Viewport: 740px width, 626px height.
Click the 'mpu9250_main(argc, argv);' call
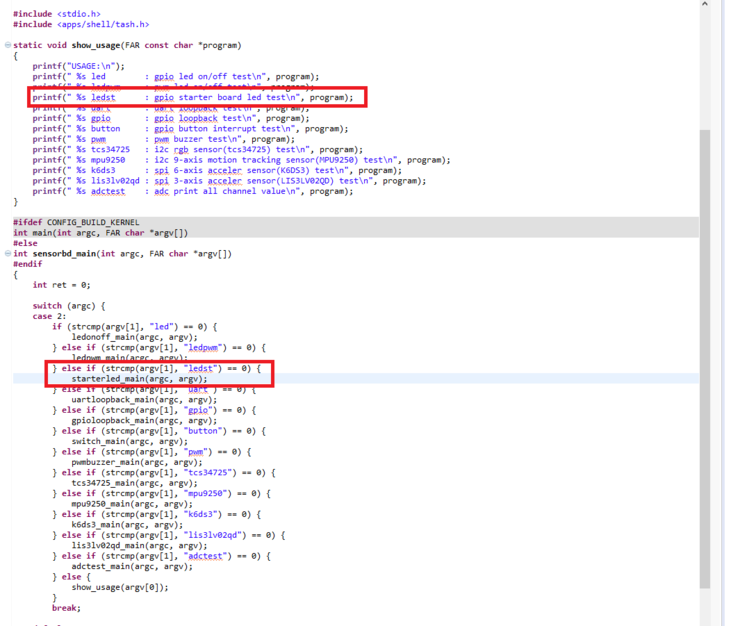[x=132, y=504]
